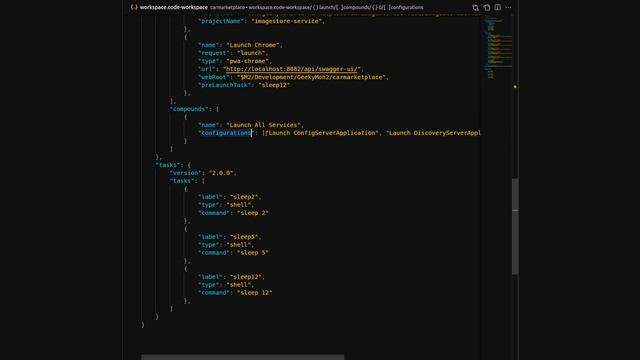Click the "sleep2" label value

[x=244, y=197]
